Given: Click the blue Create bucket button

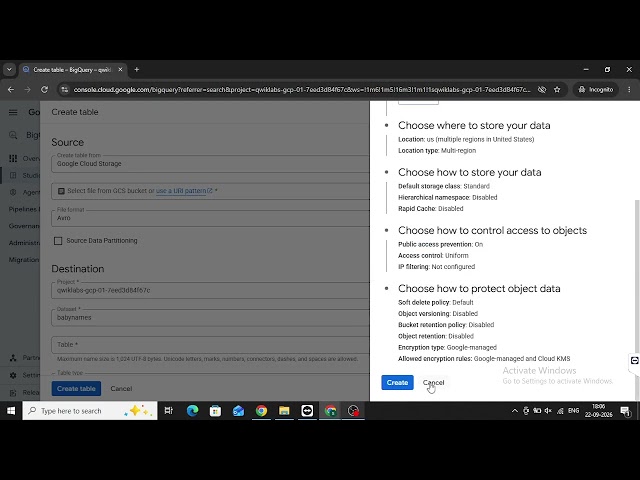Looking at the screenshot, I should [397, 382].
